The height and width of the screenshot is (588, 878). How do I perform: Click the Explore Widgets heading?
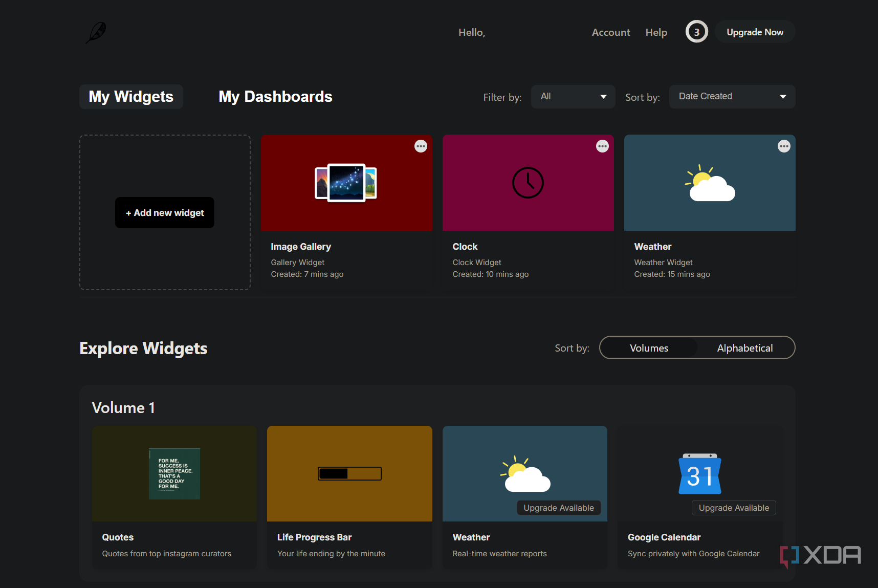143,348
